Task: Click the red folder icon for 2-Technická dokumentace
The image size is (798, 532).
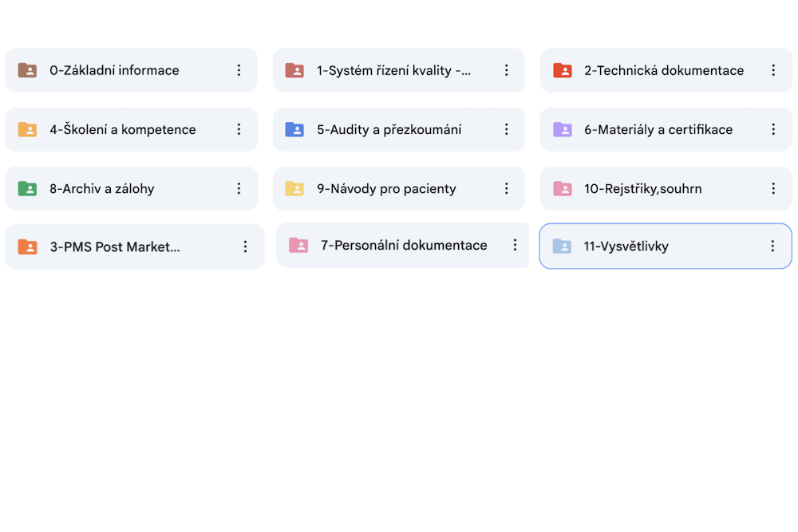Action: [563, 70]
